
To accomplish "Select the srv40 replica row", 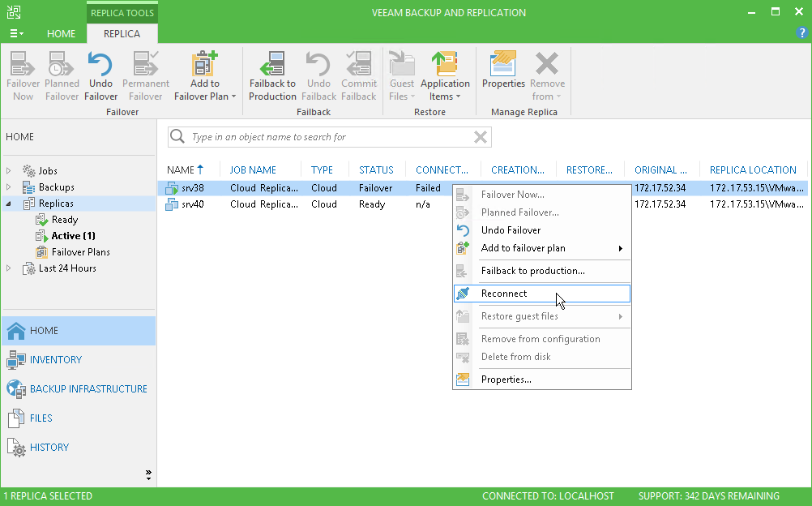I will tap(483, 204).
